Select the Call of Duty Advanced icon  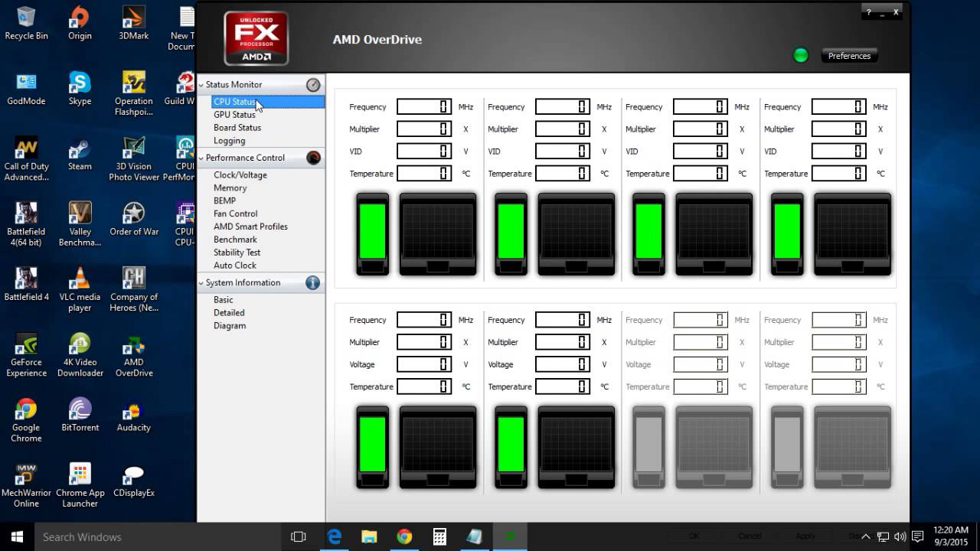click(x=26, y=159)
